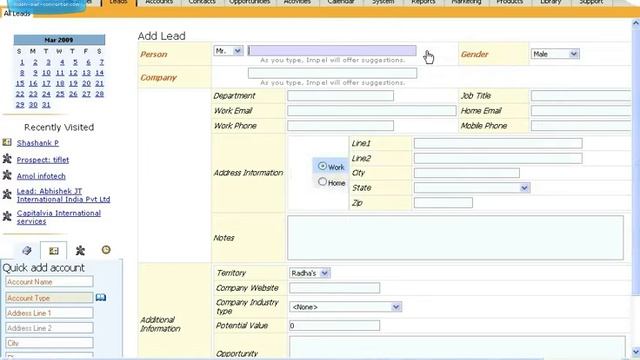This screenshot has width=640, height=360.
Task: Click the Work Email input field
Action: click(372, 111)
